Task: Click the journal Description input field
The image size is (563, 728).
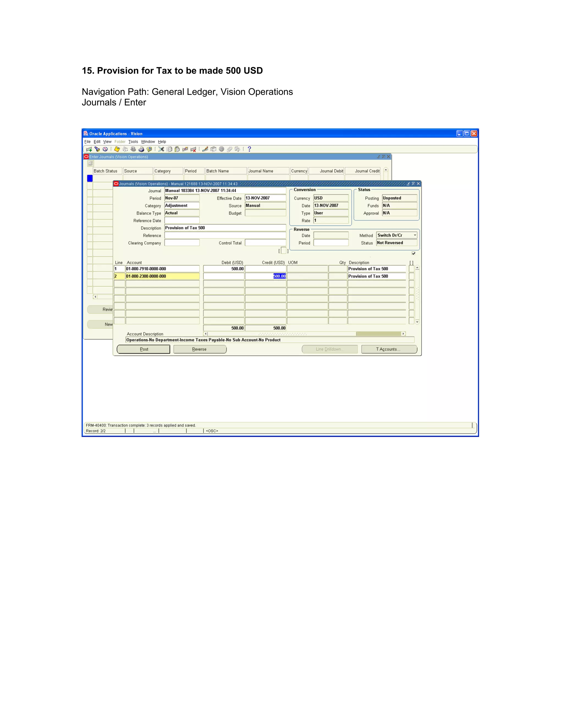Action: (x=225, y=228)
